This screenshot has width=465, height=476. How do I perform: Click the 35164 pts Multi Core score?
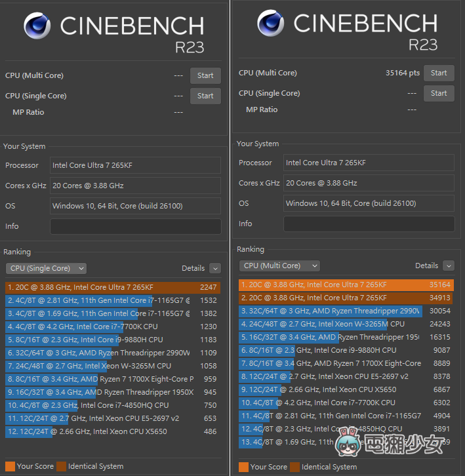pos(403,73)
